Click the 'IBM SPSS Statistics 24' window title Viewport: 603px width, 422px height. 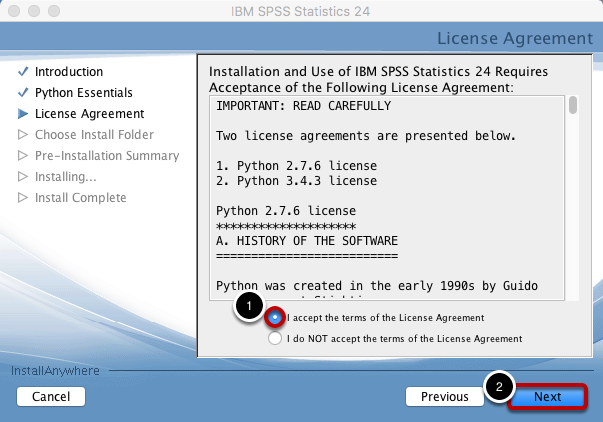(x=300, y=11)
